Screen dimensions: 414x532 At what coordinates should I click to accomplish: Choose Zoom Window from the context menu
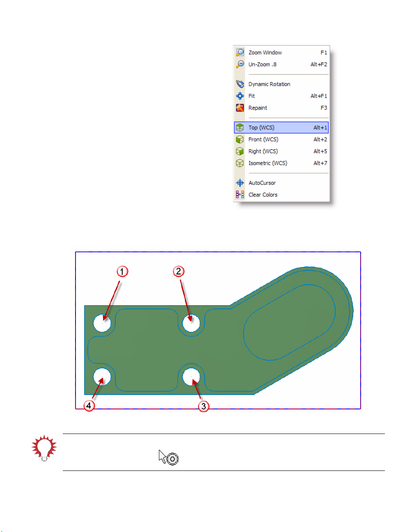pos(281,53)
